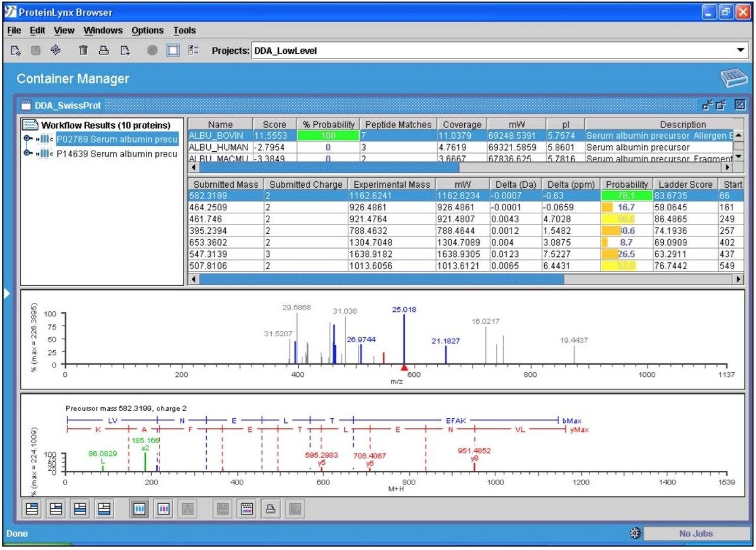Screen dimensions: 756x550
Task: Open the Tools menu
Action: pos(184,30)
